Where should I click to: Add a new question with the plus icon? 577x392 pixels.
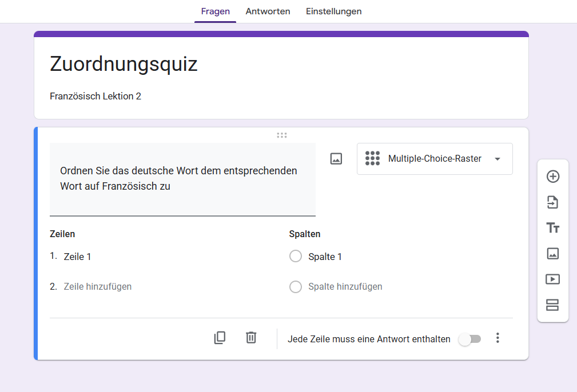pos(552,177)
